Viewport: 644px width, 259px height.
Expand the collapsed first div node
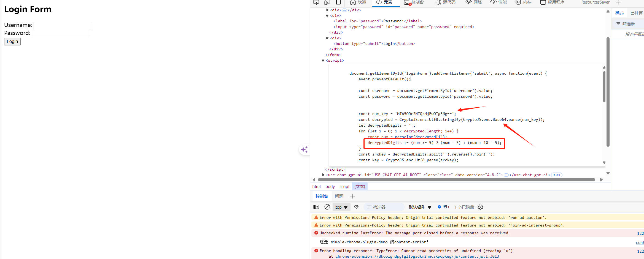[x=327, y=10]
